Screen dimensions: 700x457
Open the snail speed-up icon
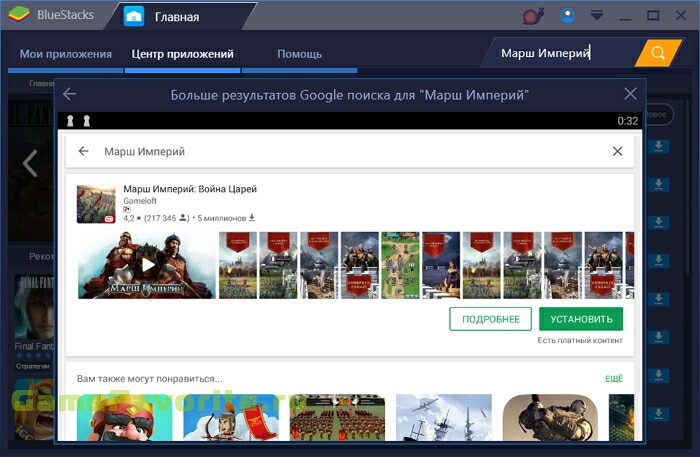tap(533, 16)
